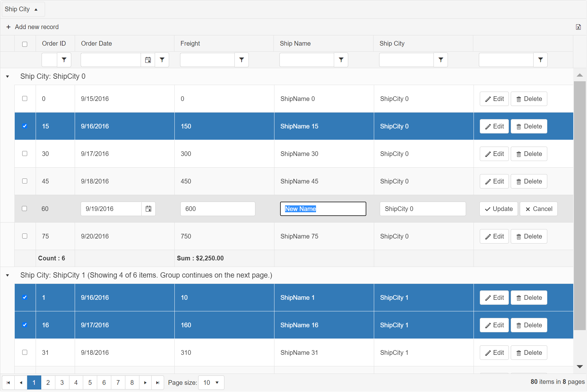Sort by the Order Date column header
Viewport: 587px width, 392px height.
pos(96,43)
